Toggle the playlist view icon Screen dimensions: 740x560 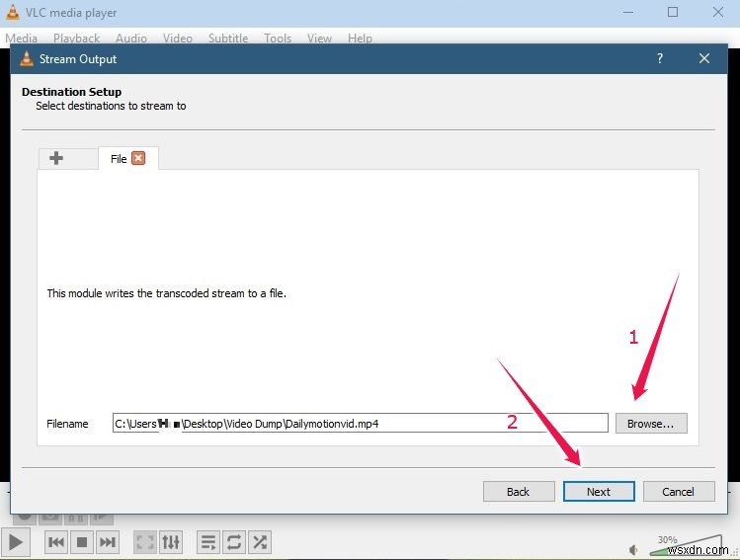pyautogui.click(x=208, y=542)
